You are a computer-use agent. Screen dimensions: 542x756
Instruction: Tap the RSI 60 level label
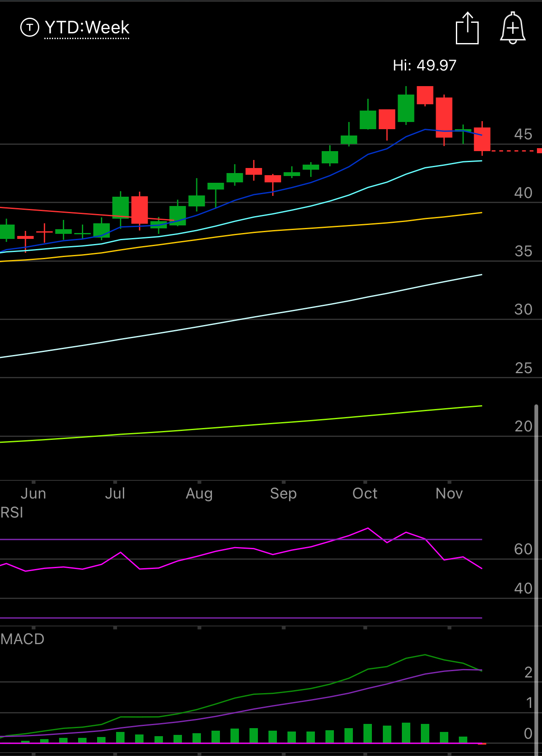coord(523,550)
